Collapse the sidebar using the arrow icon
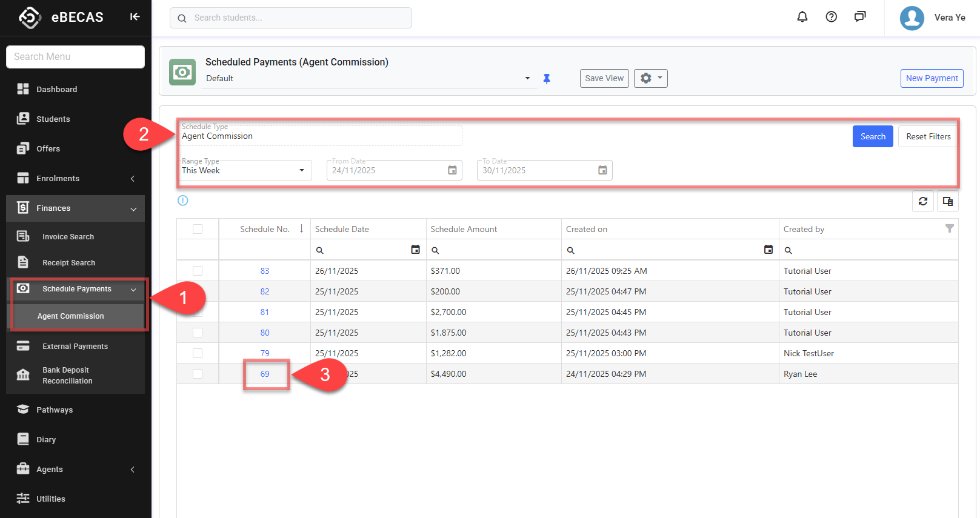 pos(135,17)
